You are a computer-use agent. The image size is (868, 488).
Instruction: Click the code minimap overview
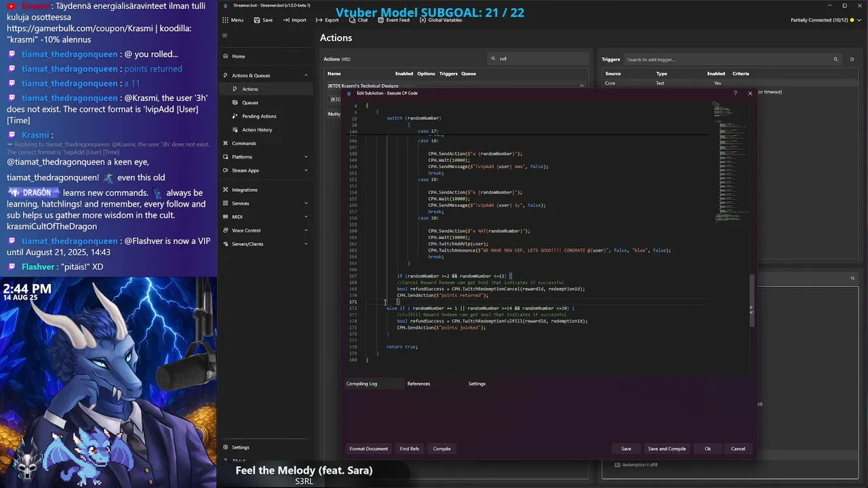(729, 163)
